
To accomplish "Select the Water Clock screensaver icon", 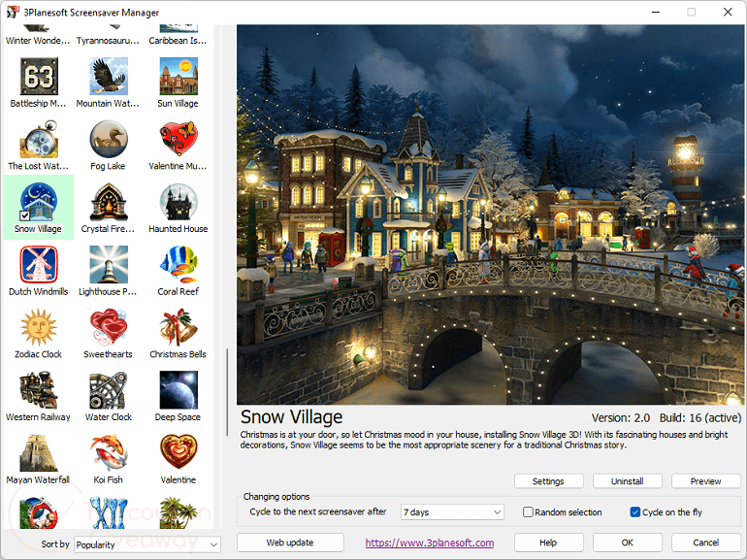I will coord(108,390).
